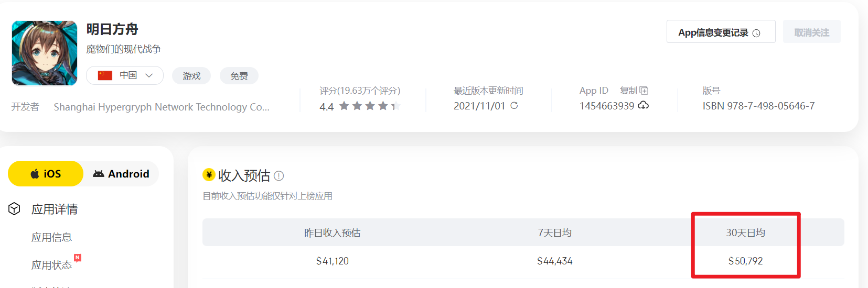868x288 pixels.
Task: Click the clock icon on the 变更记录 button
Action: point(756,33)
